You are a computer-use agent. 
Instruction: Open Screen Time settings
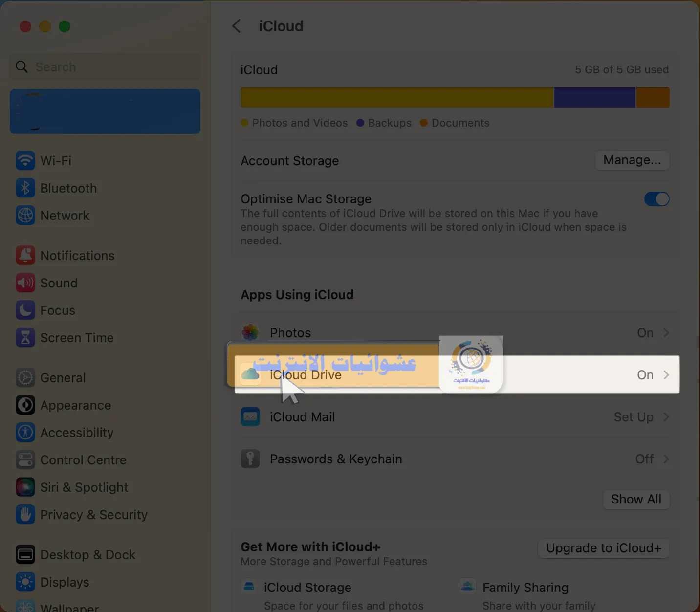(105, 337)
